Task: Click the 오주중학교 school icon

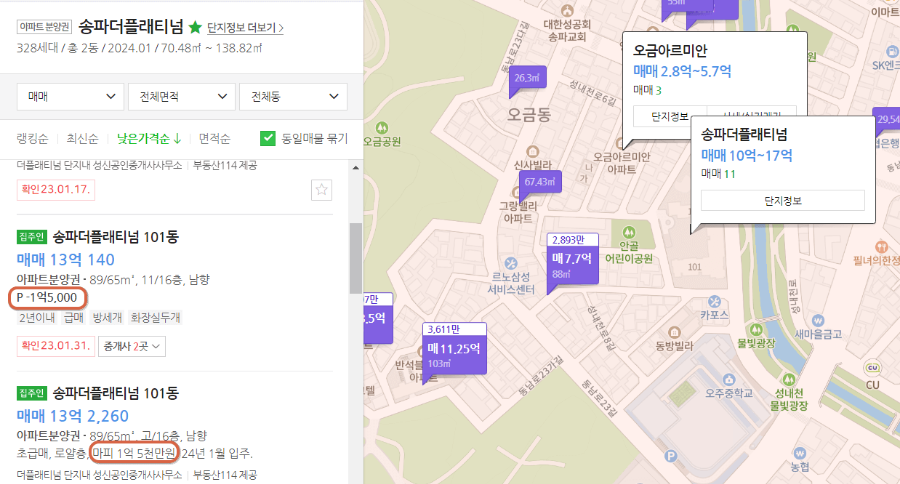Action: 729,380
